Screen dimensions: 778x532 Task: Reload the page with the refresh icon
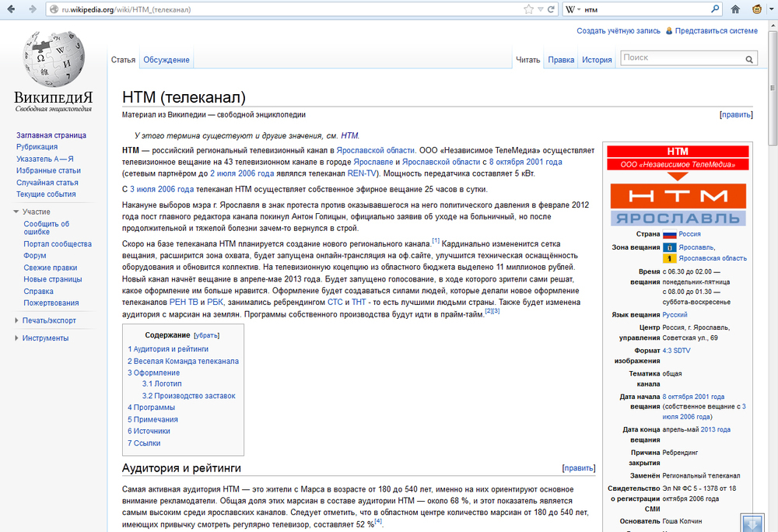(551, 9)
